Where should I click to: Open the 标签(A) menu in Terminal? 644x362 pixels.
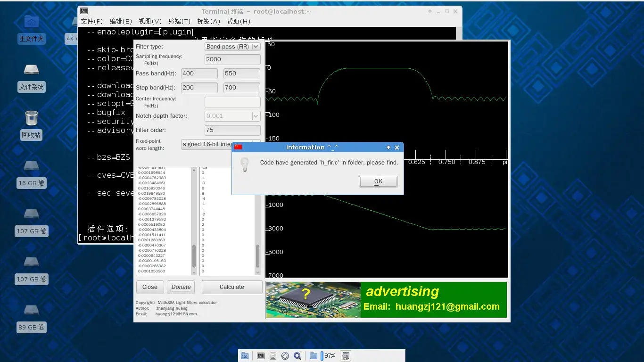click(x=209, y=21)
